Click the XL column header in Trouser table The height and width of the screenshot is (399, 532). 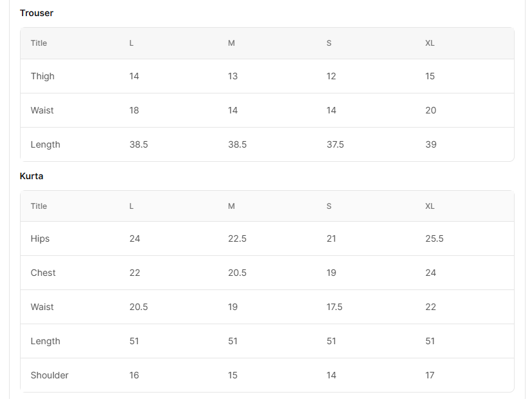pyautogui.click(x=430, y=43)
